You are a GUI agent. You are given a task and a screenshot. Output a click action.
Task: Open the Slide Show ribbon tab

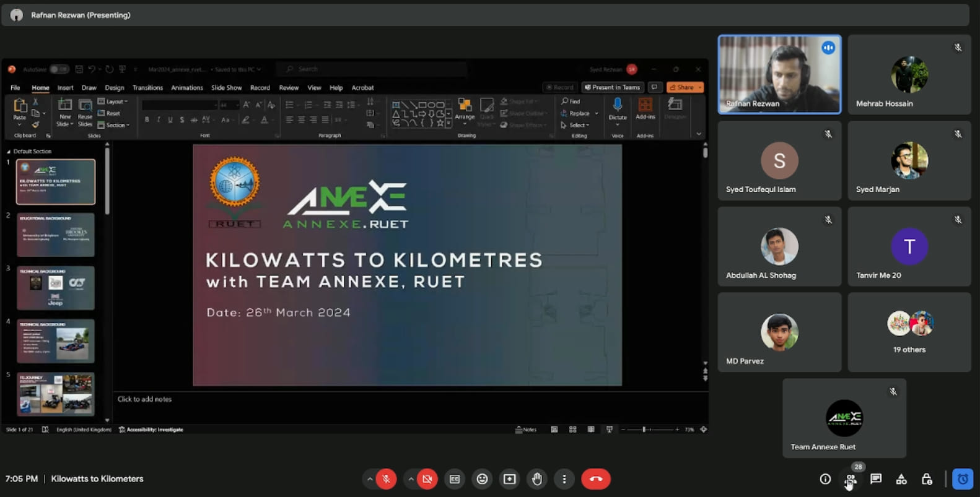click(x=226, y=88)
